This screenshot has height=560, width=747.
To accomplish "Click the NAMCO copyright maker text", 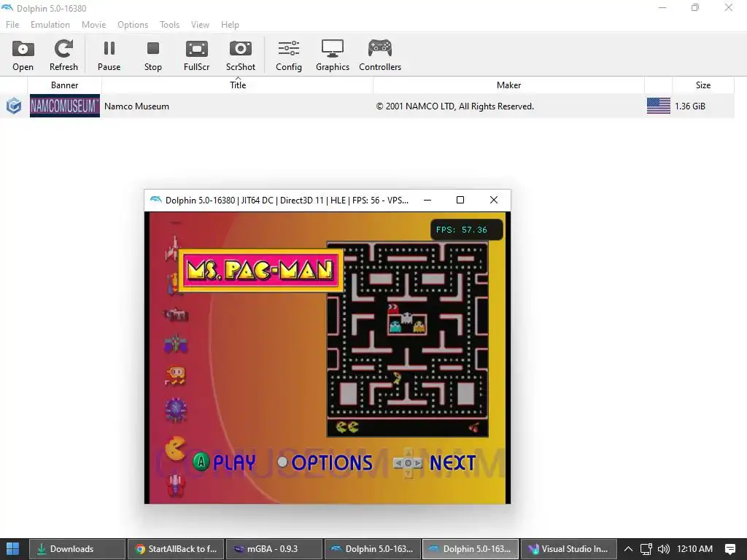I will (x=455, y=106).
